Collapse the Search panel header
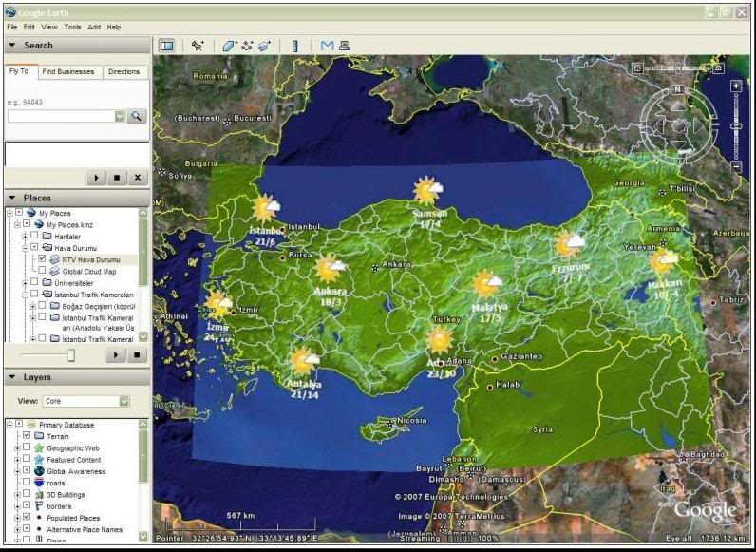This screenshot has height=552, width=756. click(x=13, y=45)
